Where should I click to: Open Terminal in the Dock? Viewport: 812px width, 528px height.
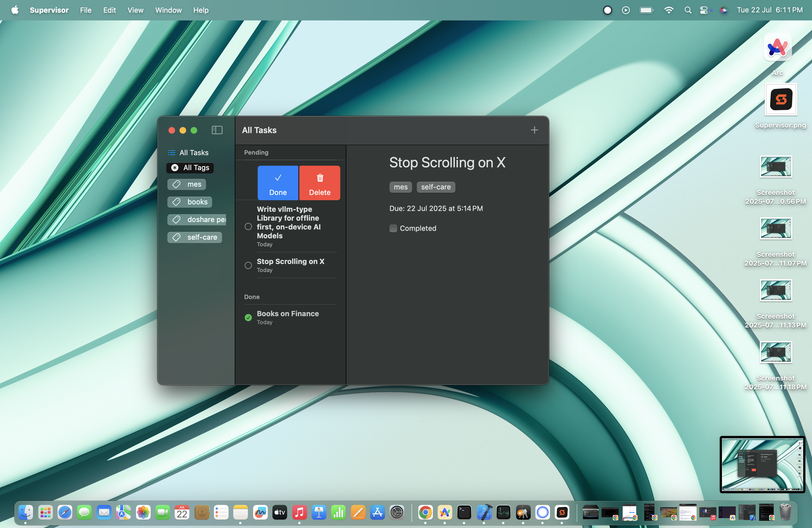(x=464, y=512)
